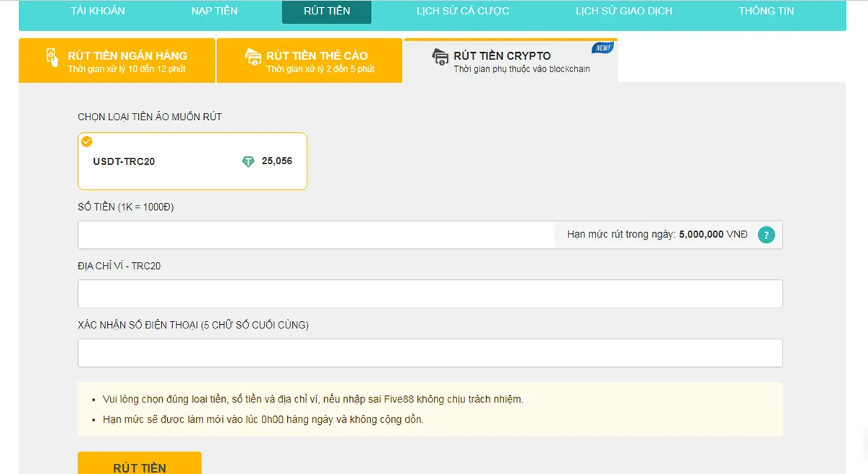The image size is (868, 474).
Task: Click the 'SỐ TIỀN (1K = 1000Đ)' label
Action: point(126,207)
